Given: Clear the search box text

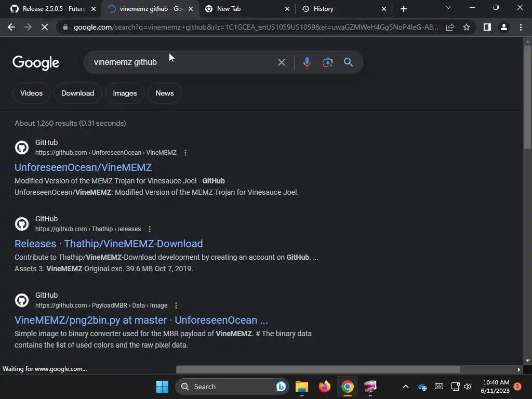Looking at the screenshot, I should [x=281, y=62].
